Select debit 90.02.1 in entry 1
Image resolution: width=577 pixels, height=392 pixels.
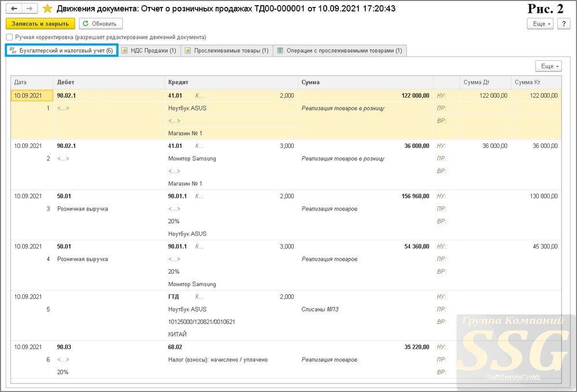(66, 96)
